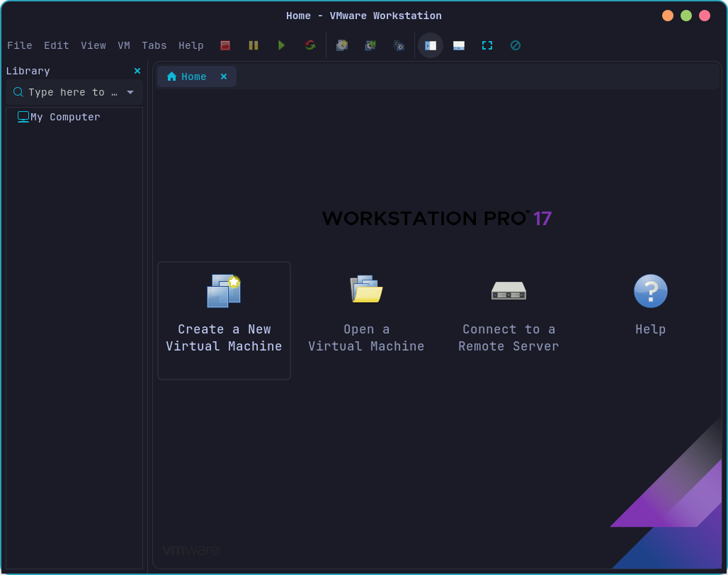Connect to a Remote Server
728x575 pixels.
[508, 312]
